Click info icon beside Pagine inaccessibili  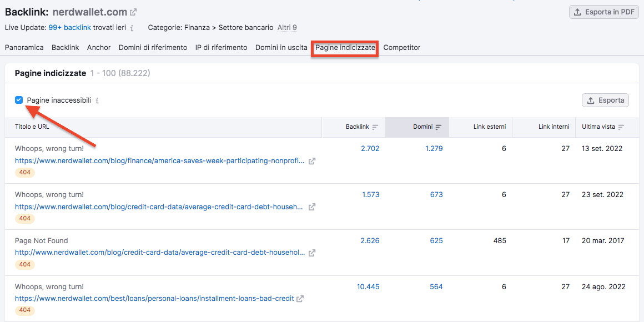coord(97,100)
